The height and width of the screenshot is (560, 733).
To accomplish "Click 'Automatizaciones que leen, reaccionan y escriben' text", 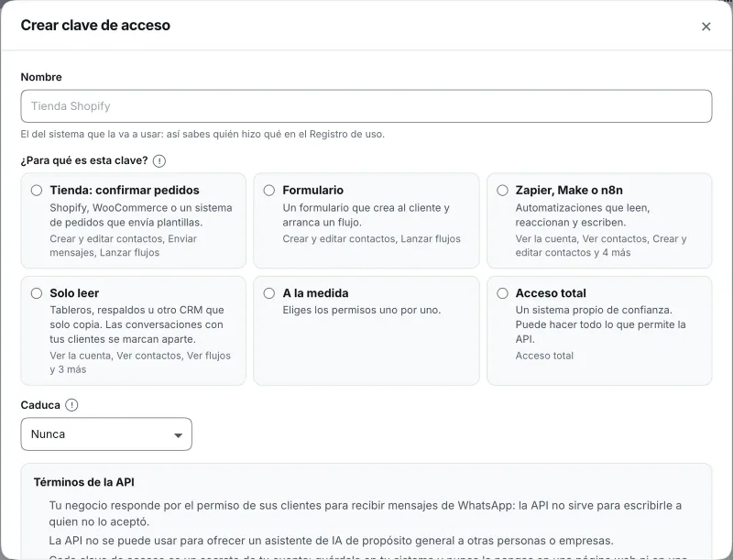I will click(x=583, y=215).
